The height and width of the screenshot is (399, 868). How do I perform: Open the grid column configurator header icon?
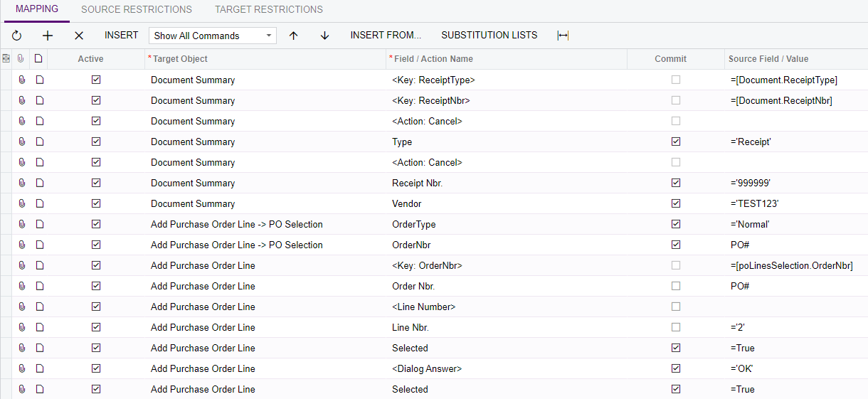[x=6, y=58]
